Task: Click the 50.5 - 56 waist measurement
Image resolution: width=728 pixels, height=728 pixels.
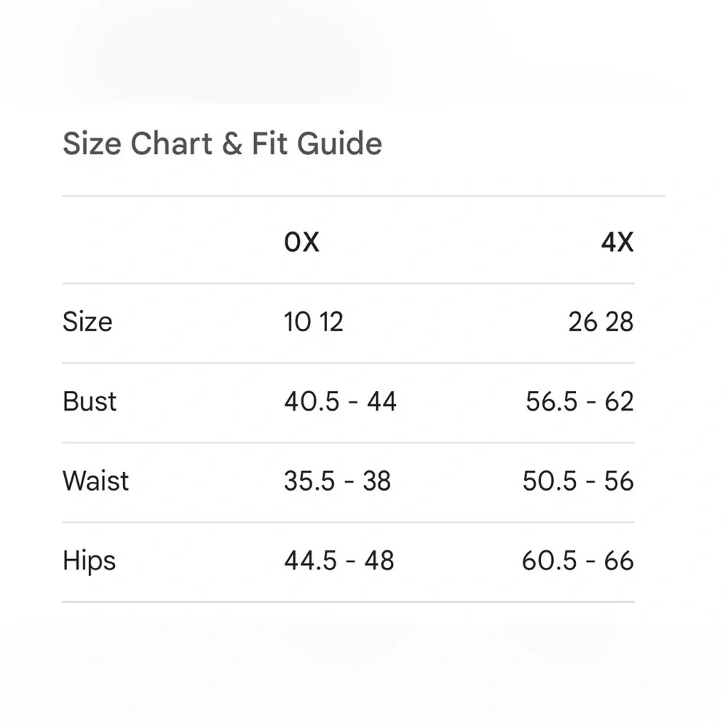Action: 579,480
